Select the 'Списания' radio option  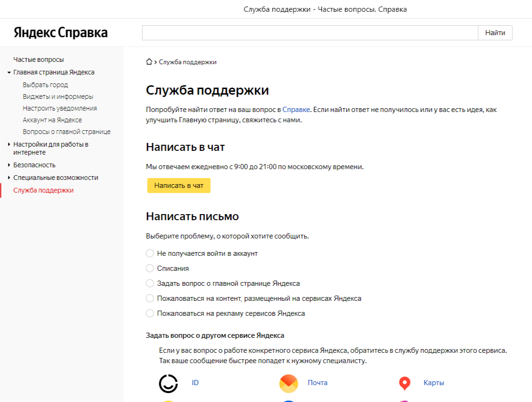click(150, 268)
